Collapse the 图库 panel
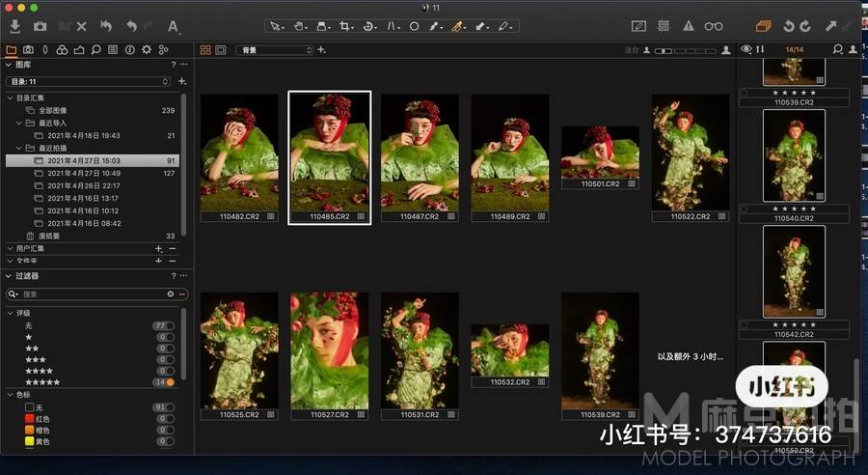This screenshot has height=475, width=868. 9,65
